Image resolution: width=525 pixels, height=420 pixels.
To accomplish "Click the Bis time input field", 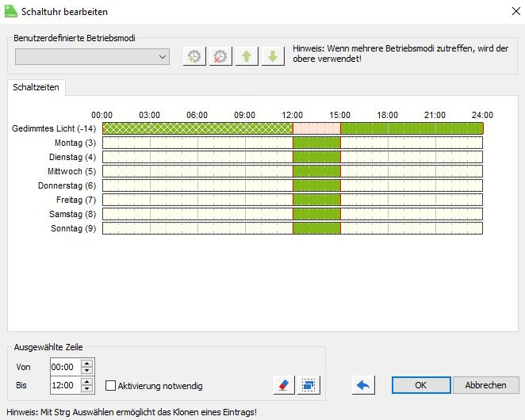I will 65,385.
